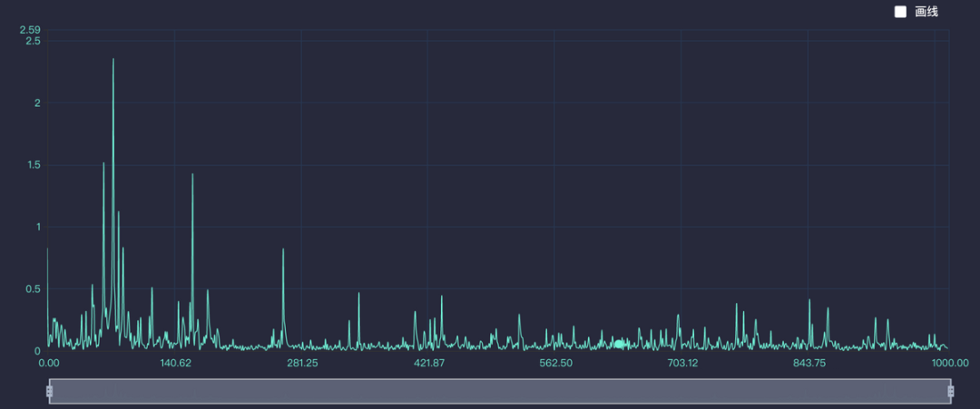Click the highest spectrum peak near 2.35
This screenshot has width=980, height=409.
113,60
